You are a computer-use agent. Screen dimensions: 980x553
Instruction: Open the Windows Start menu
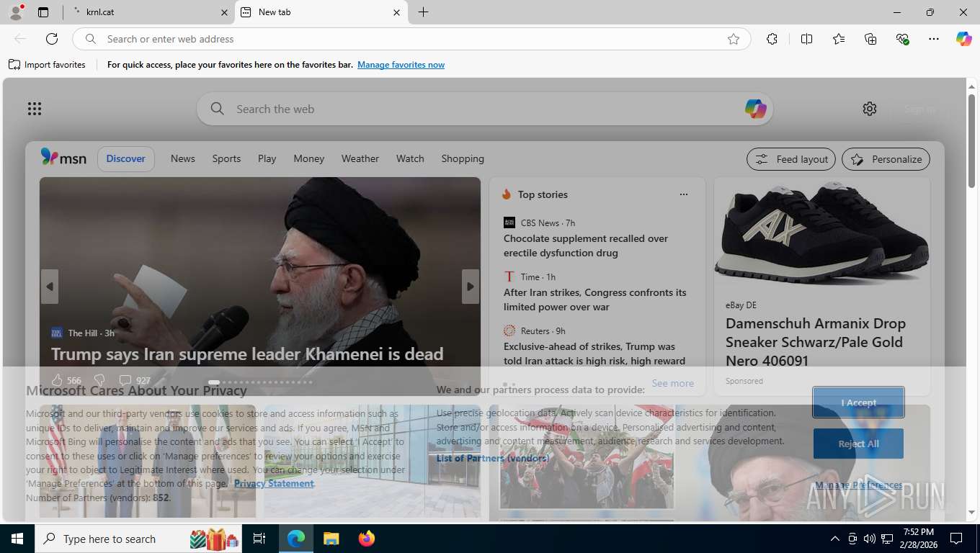(17, 539)
